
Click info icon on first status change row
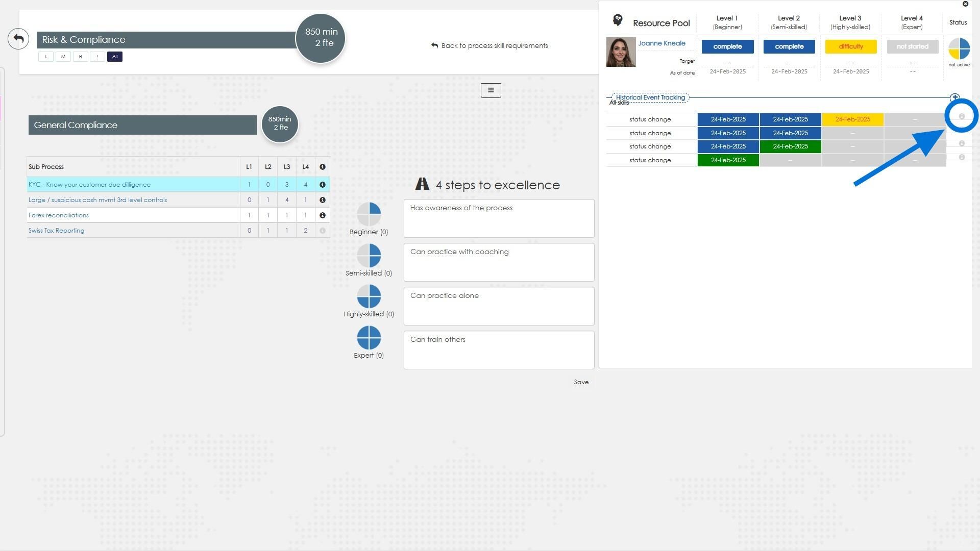coord(961,117)
